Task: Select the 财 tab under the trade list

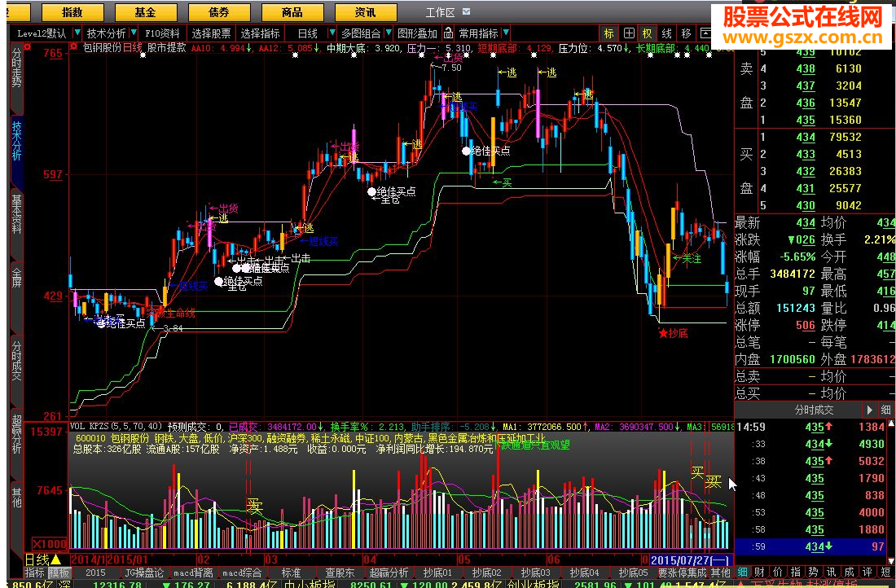Action: (x=760, y=573)
